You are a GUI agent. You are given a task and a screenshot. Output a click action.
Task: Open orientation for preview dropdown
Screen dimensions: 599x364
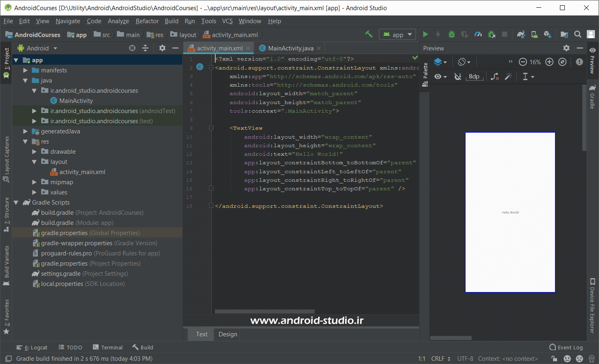click(x=464, y=62)
